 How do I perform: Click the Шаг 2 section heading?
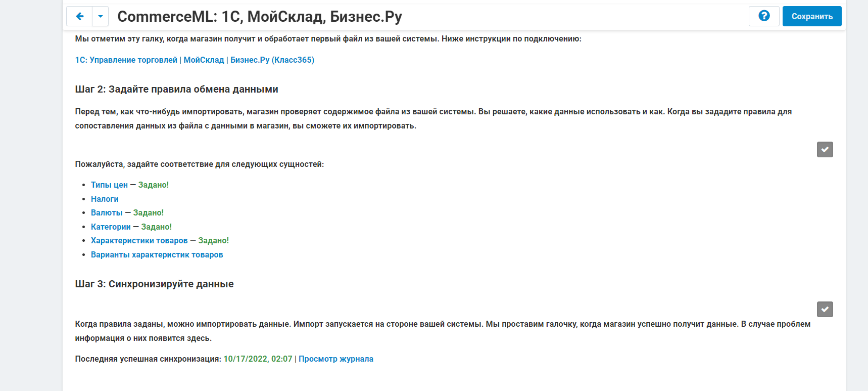click(176, 89)
